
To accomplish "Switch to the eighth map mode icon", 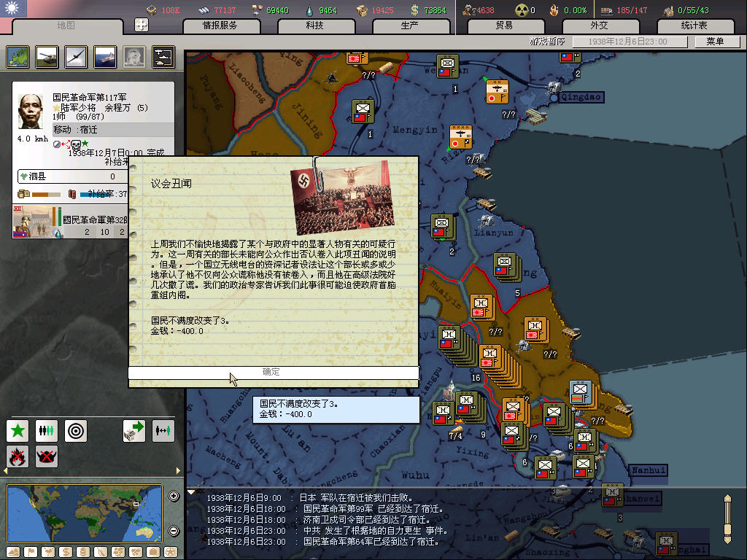I will pyautogui.click(x=136, y=552).
